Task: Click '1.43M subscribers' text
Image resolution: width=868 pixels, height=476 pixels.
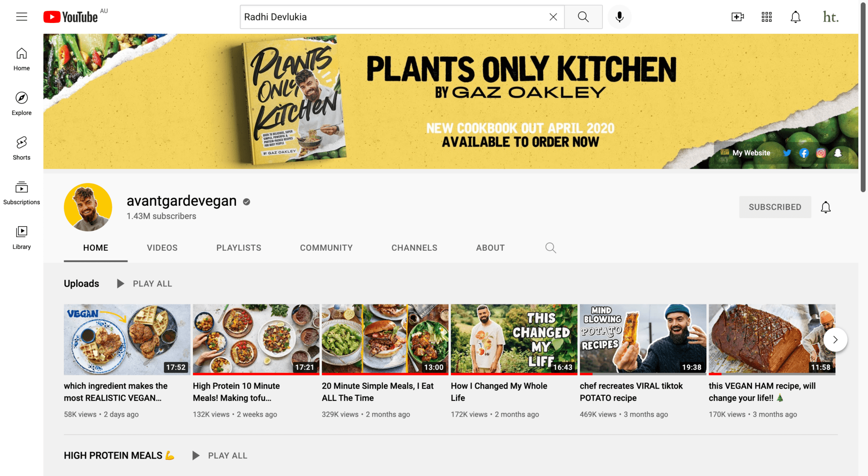Action: pos(161,216)
